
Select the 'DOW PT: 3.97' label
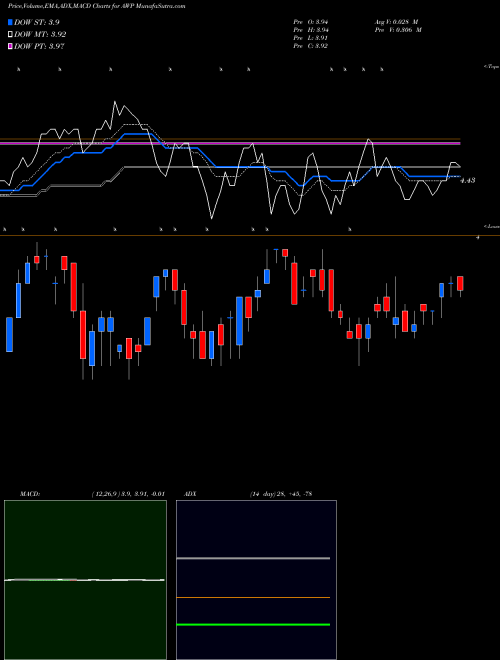click(39, 46)
